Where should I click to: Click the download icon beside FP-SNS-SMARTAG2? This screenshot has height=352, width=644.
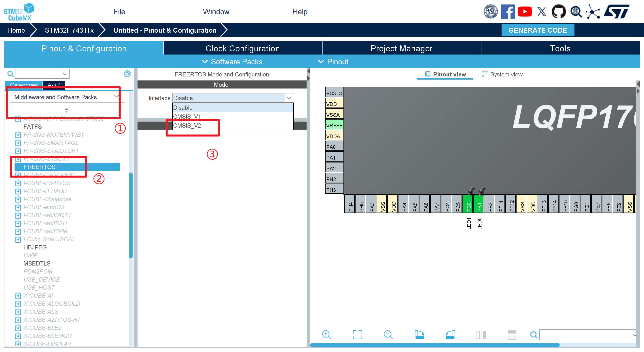pos(18,143)
